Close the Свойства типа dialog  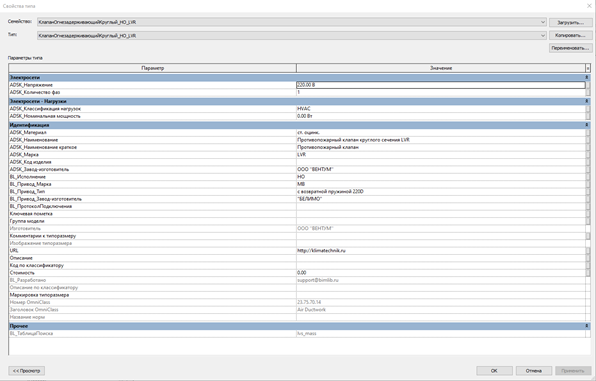pyautogui.click(x=590, y=6)
